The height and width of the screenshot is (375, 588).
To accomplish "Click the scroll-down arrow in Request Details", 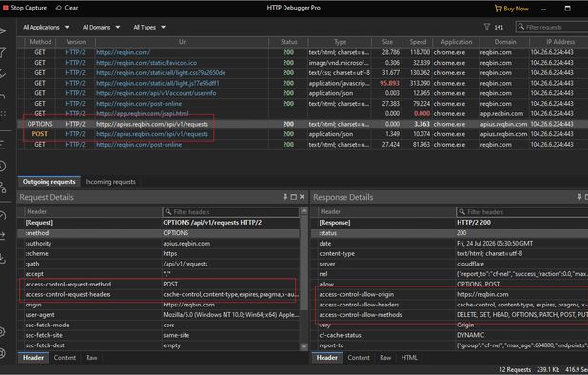I will pos(304,346).
